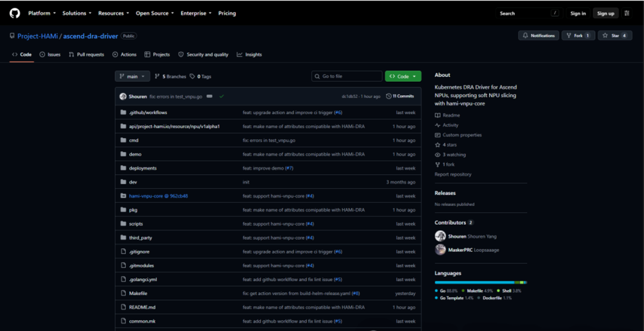View the 0 Tags link
This screenshot has width=644, height=331.
click(x=200, y=76)
